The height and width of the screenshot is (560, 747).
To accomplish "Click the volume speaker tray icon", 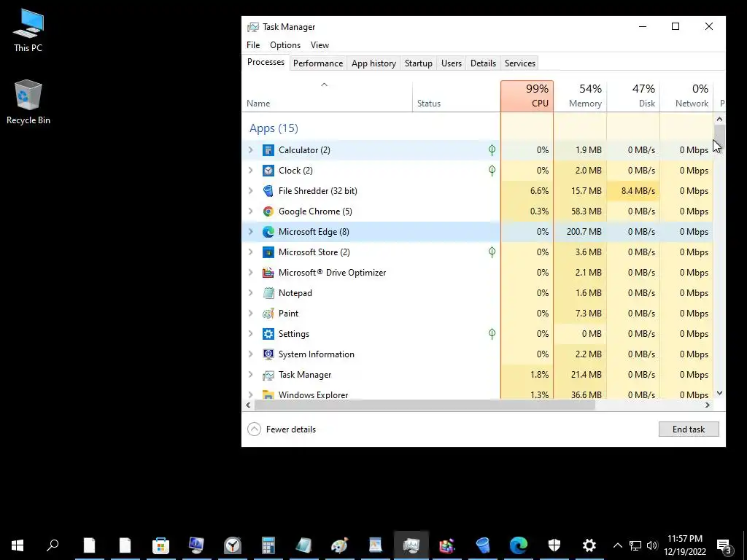I will (652, 545).
